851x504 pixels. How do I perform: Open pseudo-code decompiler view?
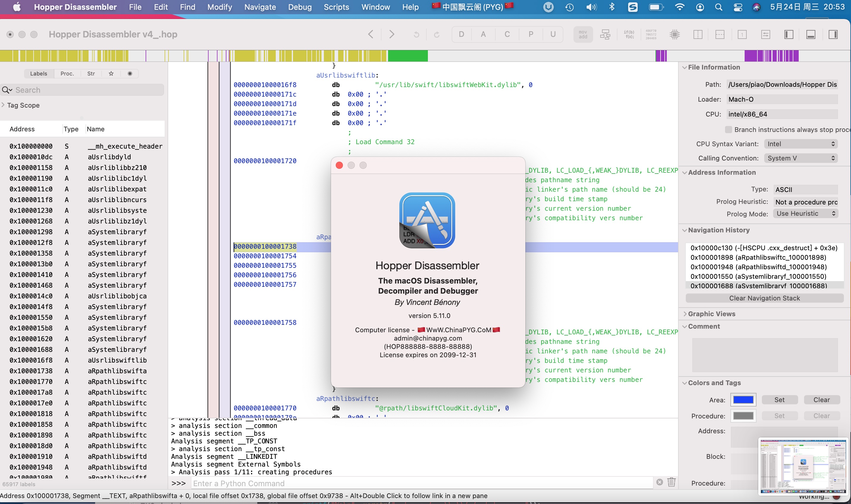coord(629,34)
